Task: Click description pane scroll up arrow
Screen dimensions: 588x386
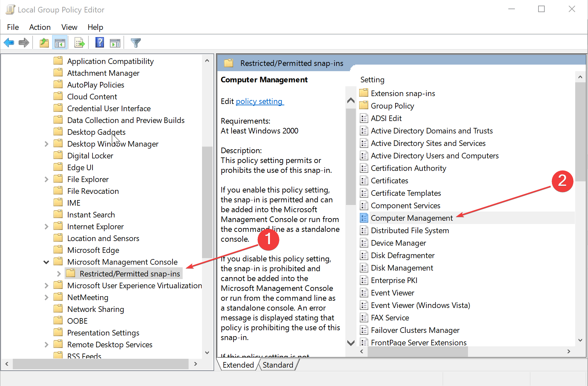Action: click(x=351, y=100)
